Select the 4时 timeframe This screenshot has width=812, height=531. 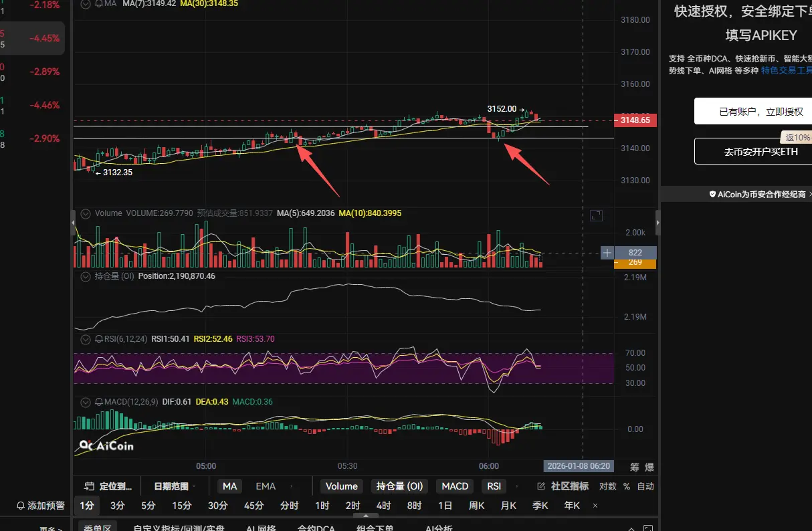[x=383, y=506]
